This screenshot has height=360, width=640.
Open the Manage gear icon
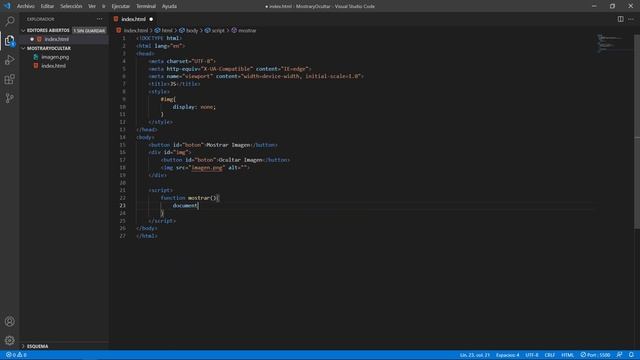(9, 340)
